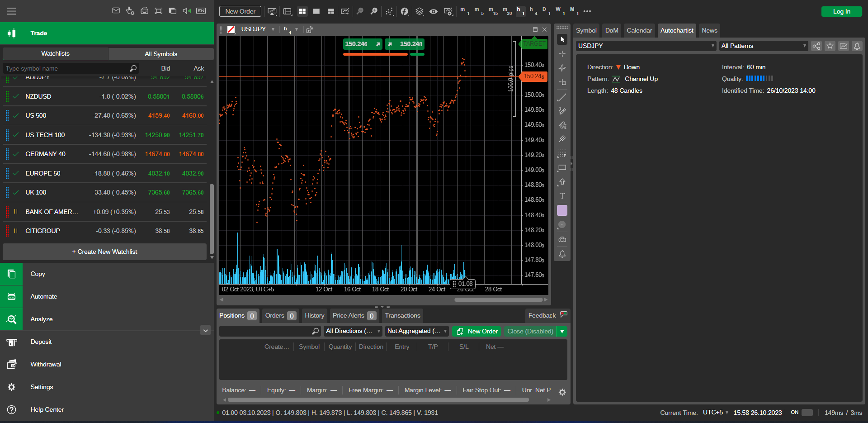Expand the chart h1 period dropdown

(297, 29)
